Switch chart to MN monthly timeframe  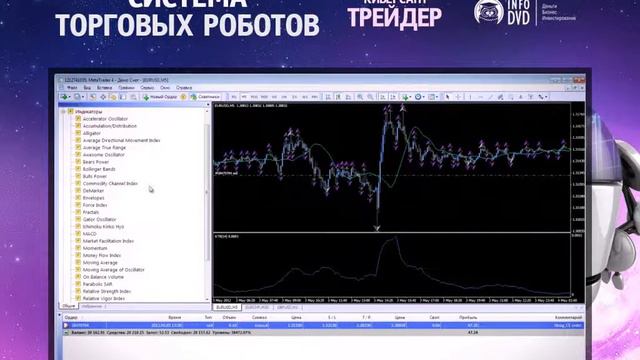[315, 97]
